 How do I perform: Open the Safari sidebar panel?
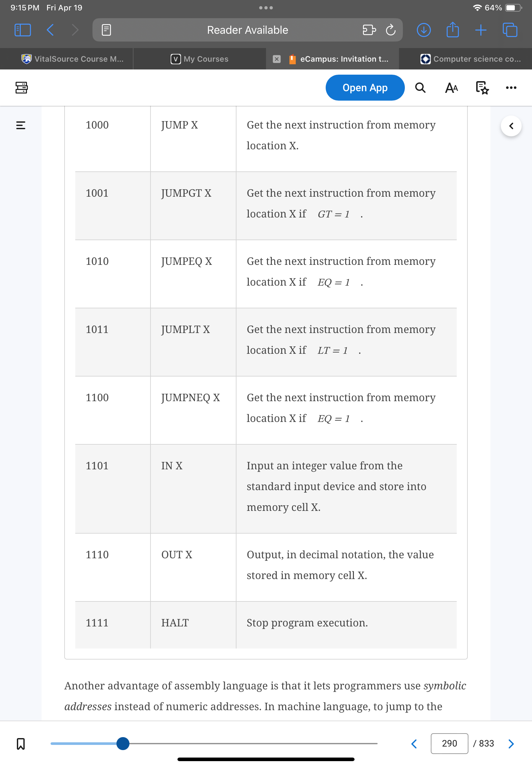(23, 30)
